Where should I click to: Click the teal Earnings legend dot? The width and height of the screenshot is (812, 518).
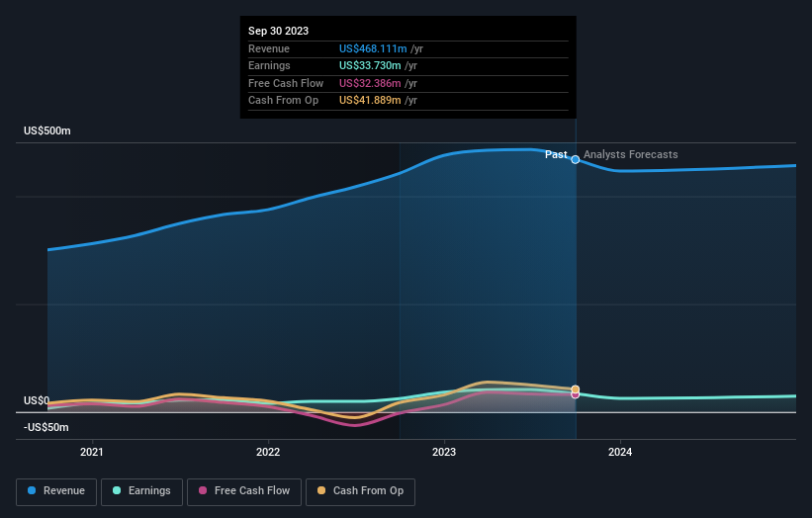(117, 490)
